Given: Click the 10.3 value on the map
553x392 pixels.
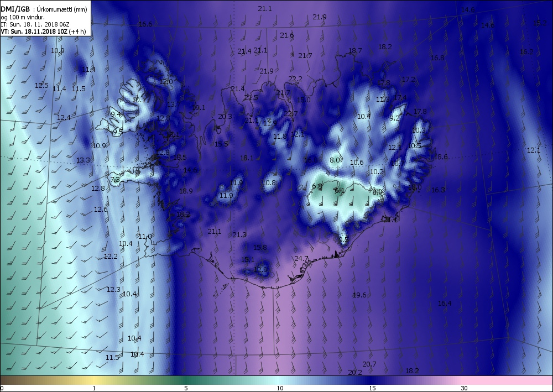Looking at the screenshot, I should (419, 130).
